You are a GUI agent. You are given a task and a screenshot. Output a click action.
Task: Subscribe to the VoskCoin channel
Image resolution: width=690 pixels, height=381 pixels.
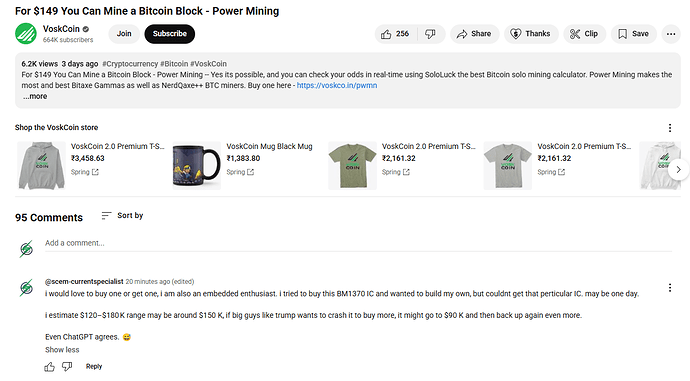tap(169, 34)
